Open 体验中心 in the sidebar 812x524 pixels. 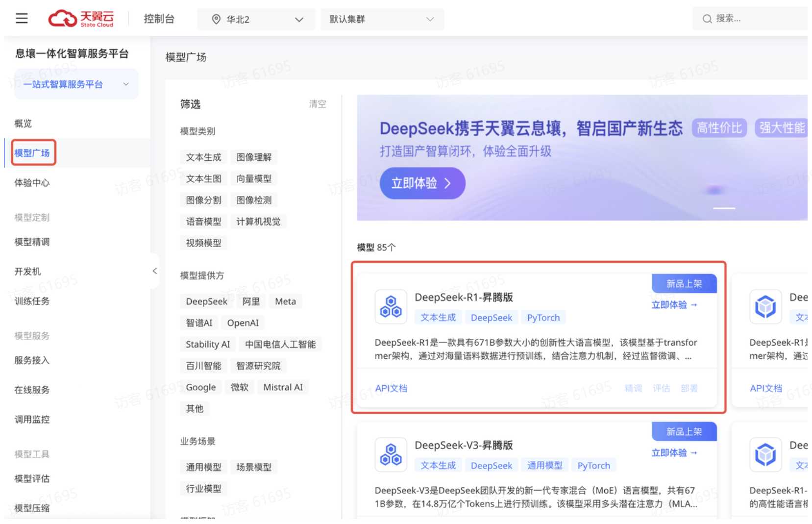click(32, 182)
